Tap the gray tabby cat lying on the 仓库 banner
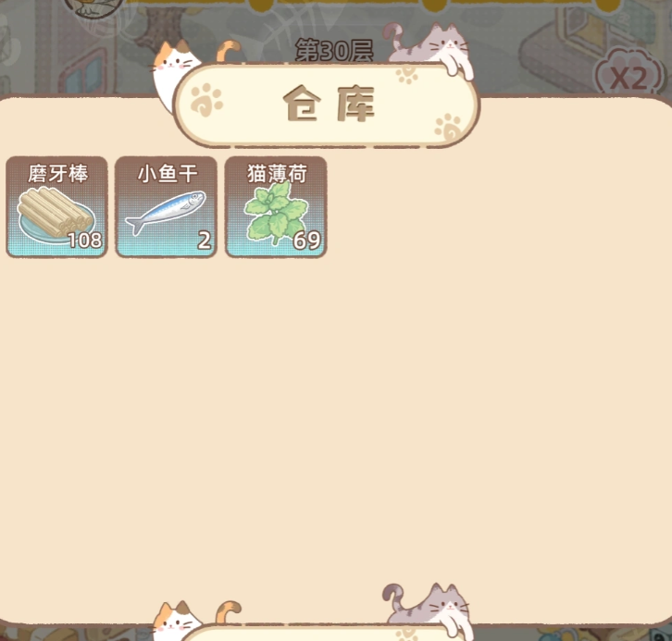672x641 pixels. 429,49
